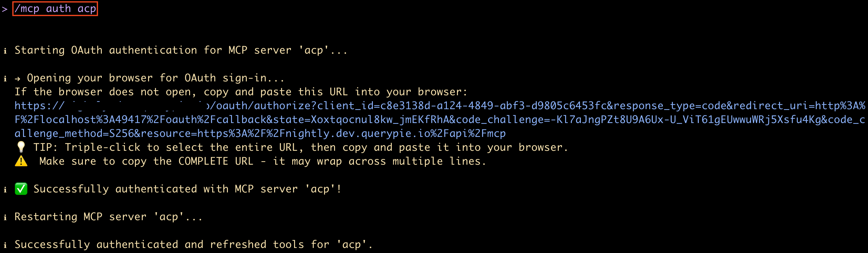Click the arrow before Opening your browser
The image size is (868, 253).
click(18, 79)
